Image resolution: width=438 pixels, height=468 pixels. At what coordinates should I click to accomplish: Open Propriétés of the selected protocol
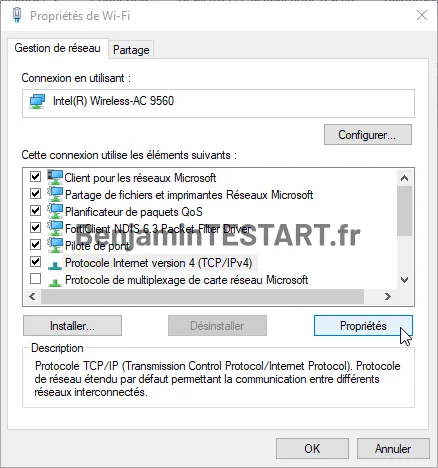point(363,326)
